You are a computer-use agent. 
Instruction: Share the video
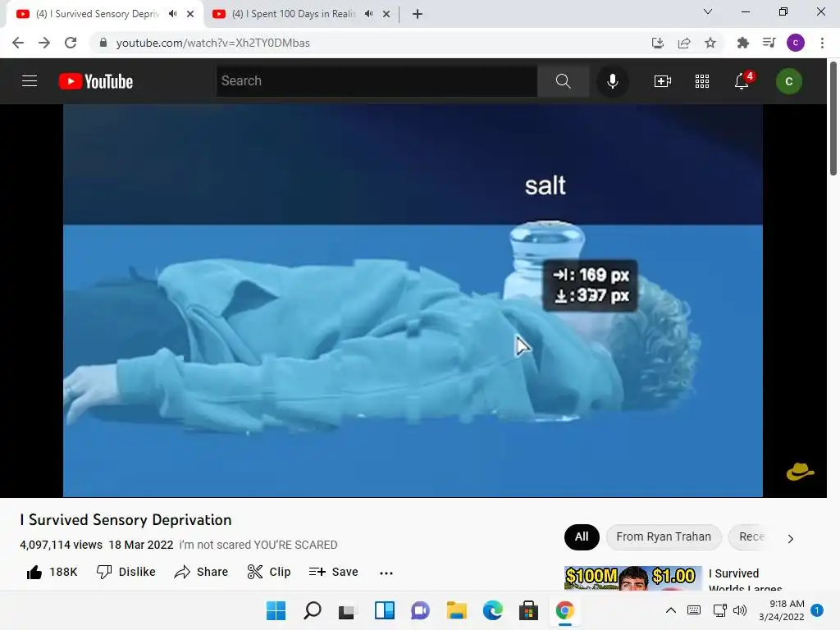pyautogui.click(x=202, y=572)
